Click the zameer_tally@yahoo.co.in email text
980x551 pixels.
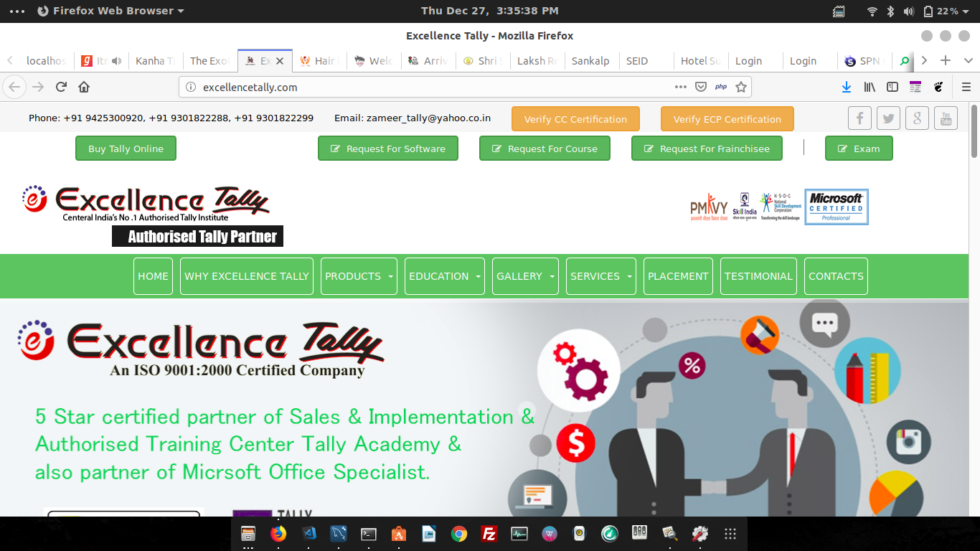point(428,118)
